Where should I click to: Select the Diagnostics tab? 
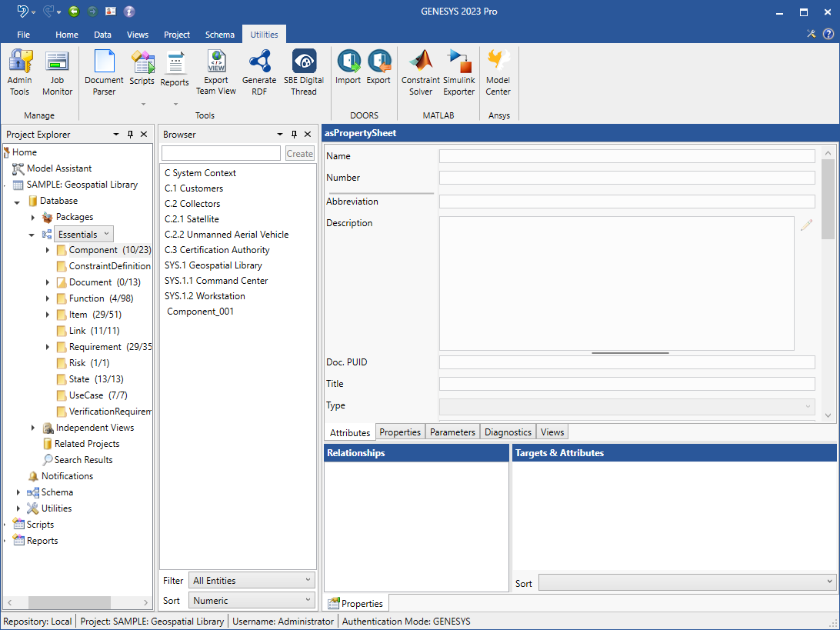[x=508, y=432]
